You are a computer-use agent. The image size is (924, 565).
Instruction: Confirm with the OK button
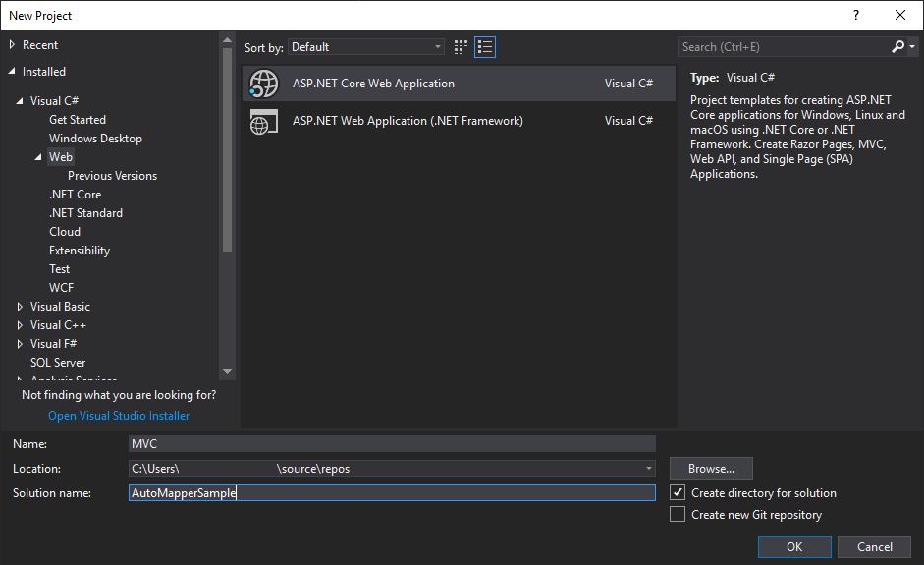pyautogui.click(x=794, y=546)
